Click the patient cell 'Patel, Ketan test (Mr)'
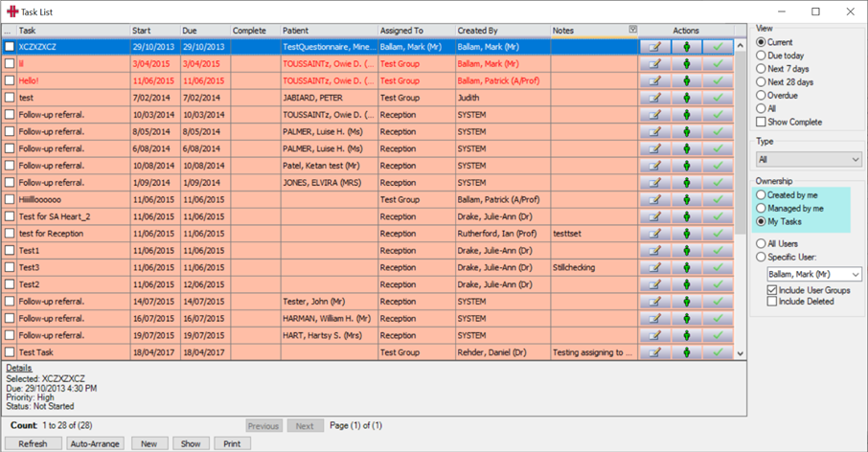The image size is (868, 452). tap(329, 166)
